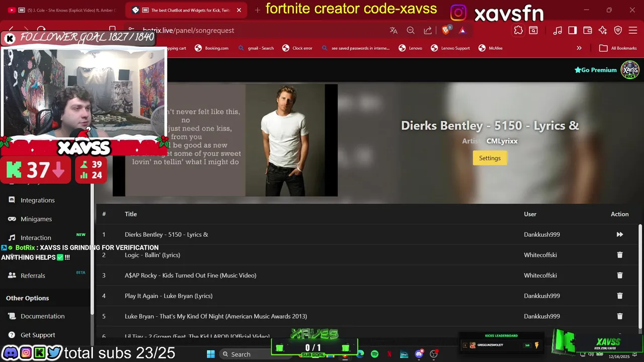Remove A$AP Rocky - Kids Turned Out Fine

point(619,276)
